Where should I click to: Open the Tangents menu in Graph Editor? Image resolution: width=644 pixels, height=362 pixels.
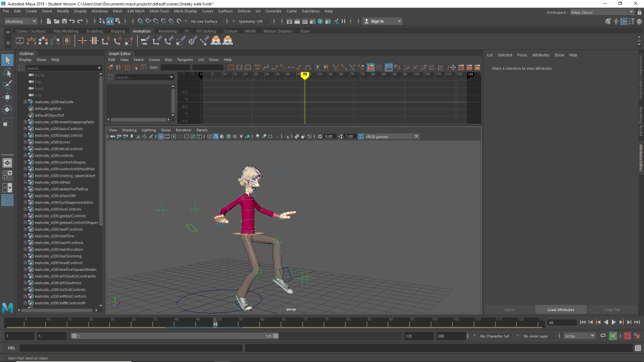click(185, 60)
